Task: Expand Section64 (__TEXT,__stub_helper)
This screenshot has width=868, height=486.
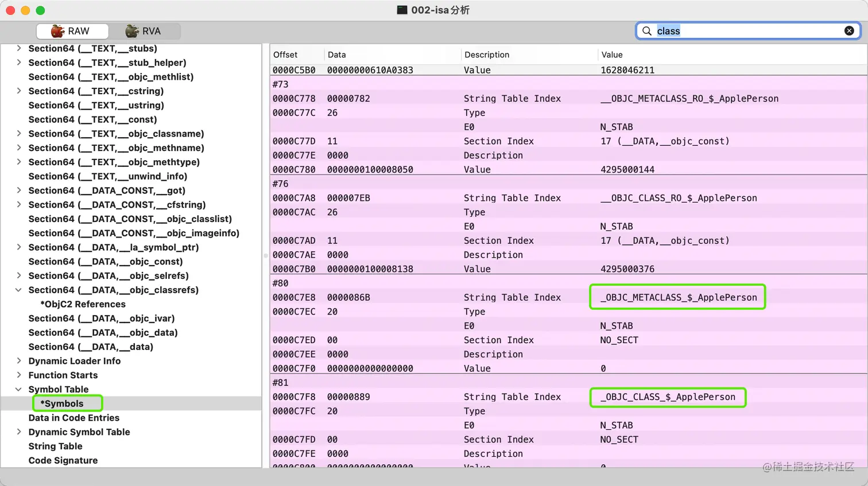Action: (x=19, y=63)
